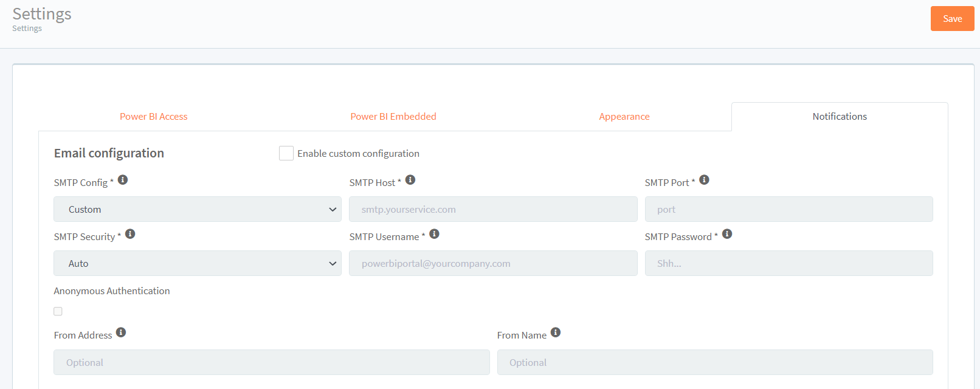Image resolution: width=980 pixels, height=389 pixels.
Task: Select the Notifications tab
Action: pos(840,117)
